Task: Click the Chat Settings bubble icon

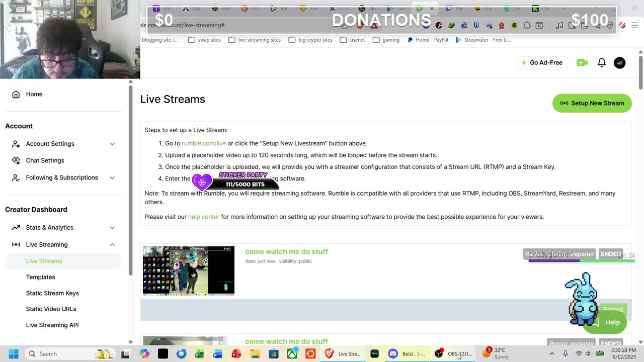Action: (x=16, y=160)
